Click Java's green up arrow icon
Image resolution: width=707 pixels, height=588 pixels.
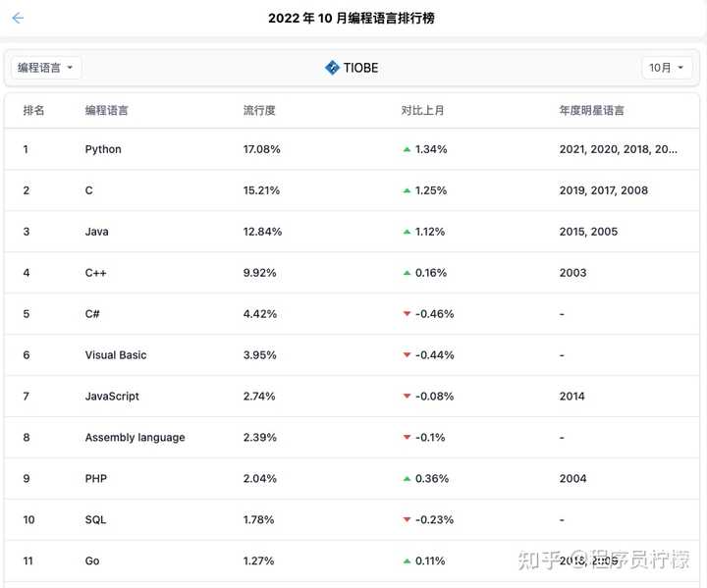click(x=407, y=232)
